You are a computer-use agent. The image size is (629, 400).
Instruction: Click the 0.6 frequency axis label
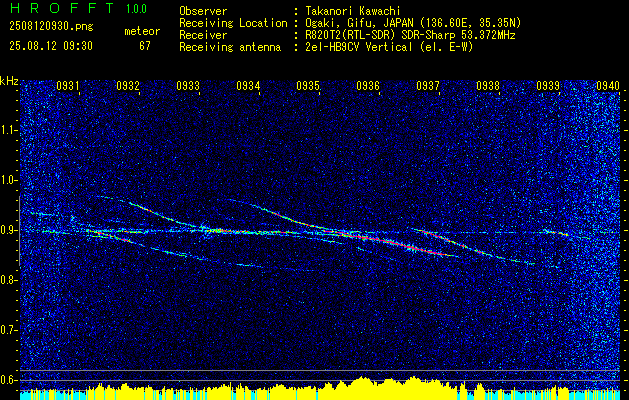pos(9,380)
